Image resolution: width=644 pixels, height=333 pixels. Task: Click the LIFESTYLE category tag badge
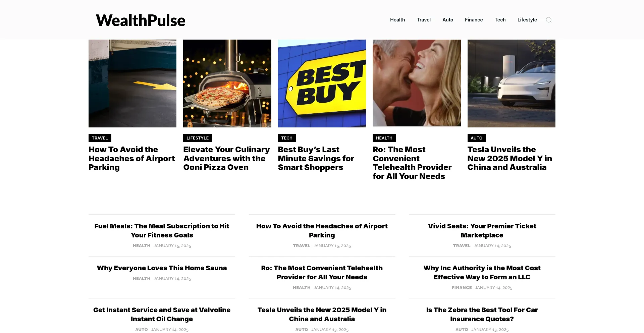(x=197, y=138)
